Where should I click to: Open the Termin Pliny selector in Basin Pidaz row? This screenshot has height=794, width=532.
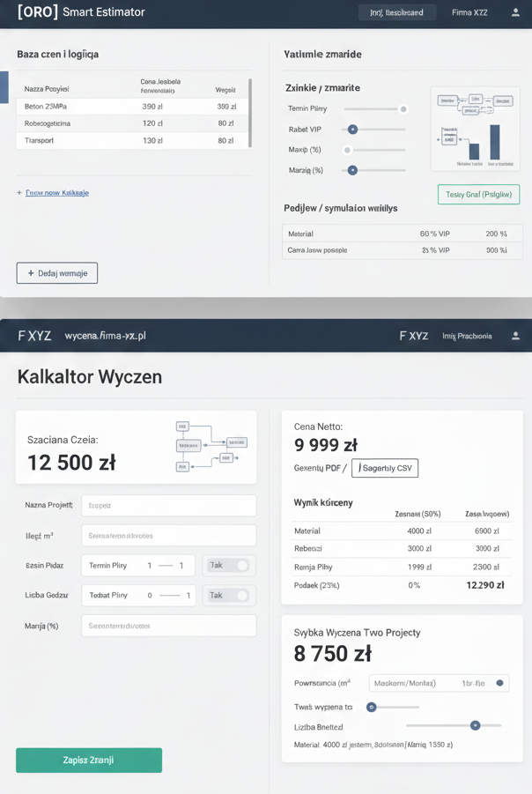click(x=137, y=565)
